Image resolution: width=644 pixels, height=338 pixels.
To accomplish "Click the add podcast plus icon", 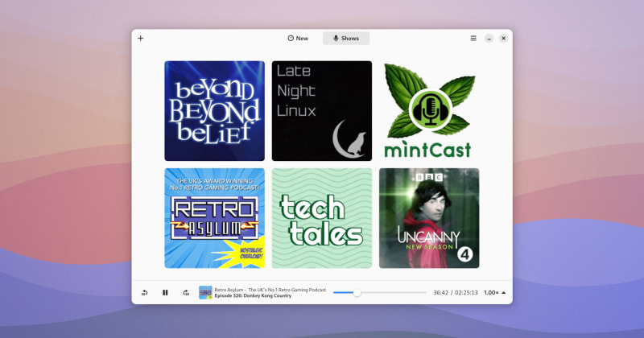I will [x=141, y=38].
